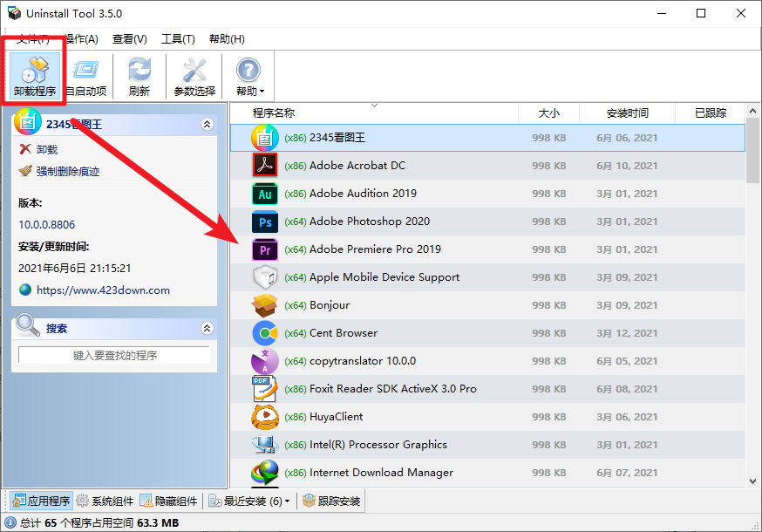Click scrollbar down arrow in program list
The image size is (762, 532).
point(752,481)
